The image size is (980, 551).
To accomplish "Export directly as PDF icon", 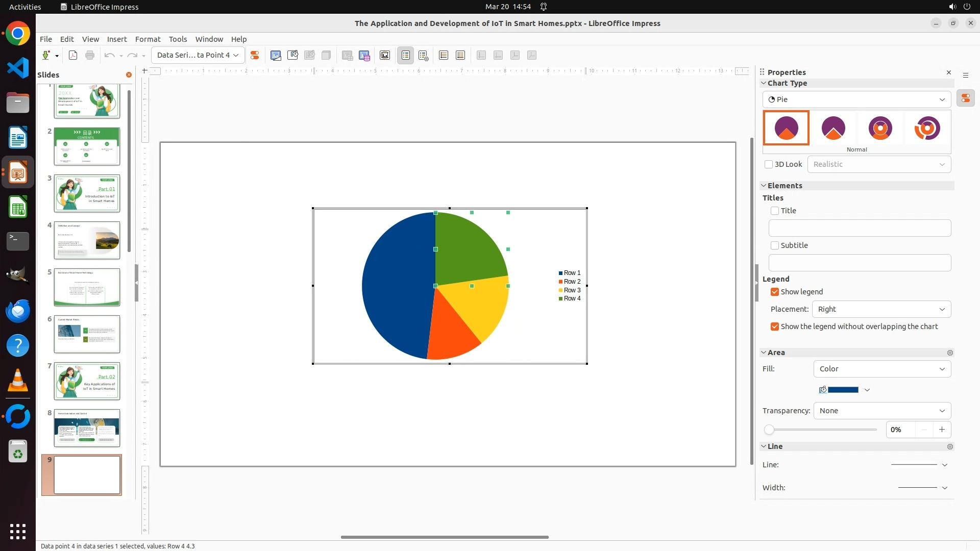I will coord(73,55).
